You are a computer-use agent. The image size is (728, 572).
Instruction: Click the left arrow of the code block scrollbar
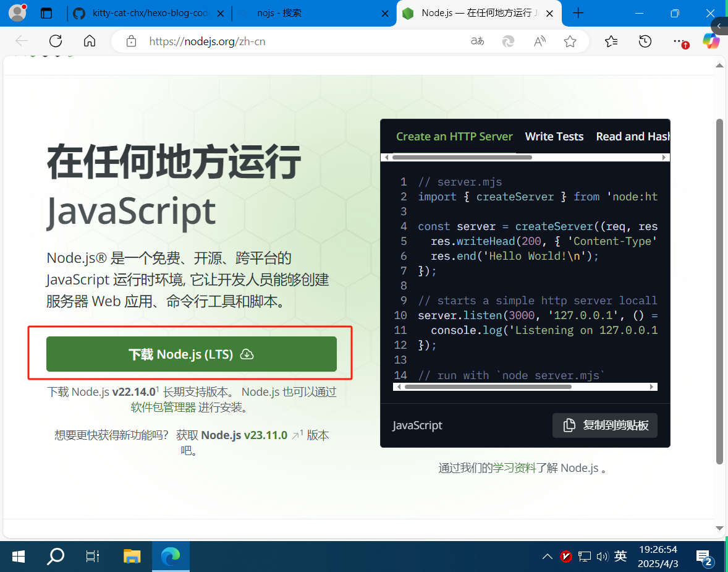(x=398, y=386)
